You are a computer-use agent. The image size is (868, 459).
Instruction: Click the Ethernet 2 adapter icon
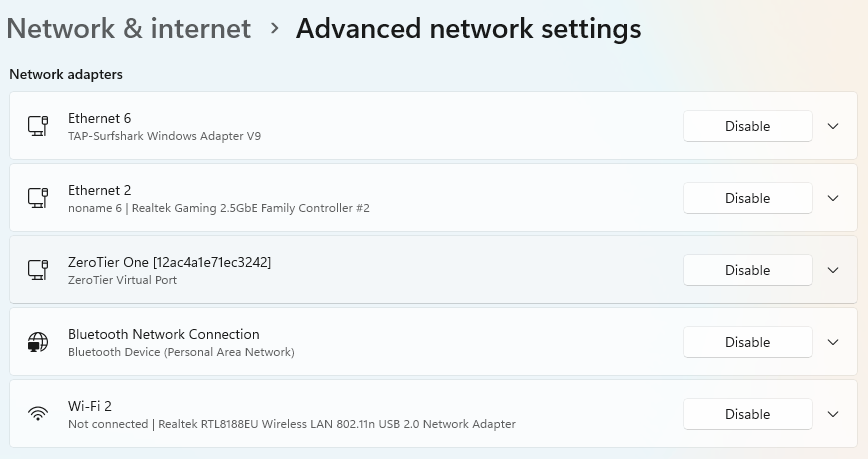pyautogui.click(x=38, y=198)
